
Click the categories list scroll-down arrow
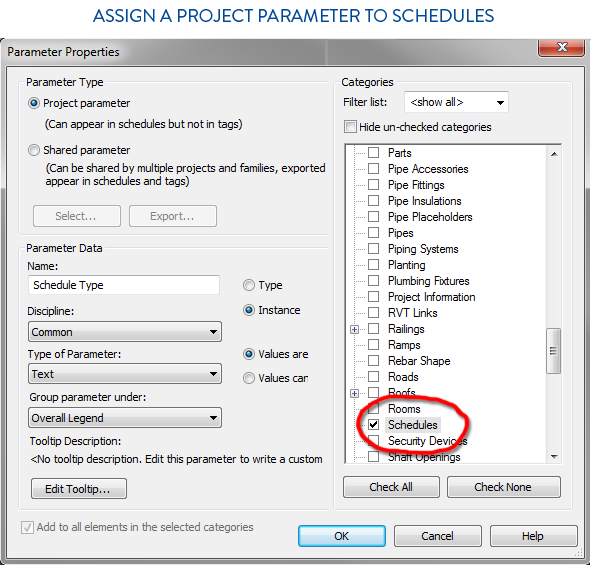(x=554, y=457)
